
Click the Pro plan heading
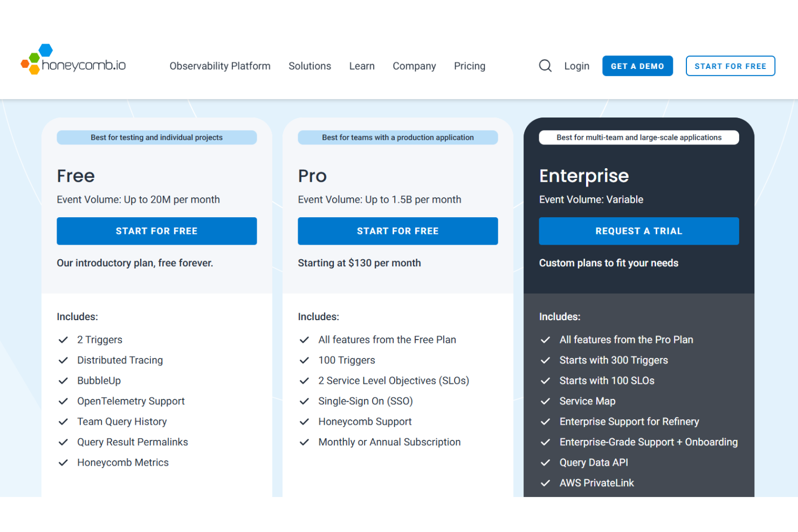point(312,176)
